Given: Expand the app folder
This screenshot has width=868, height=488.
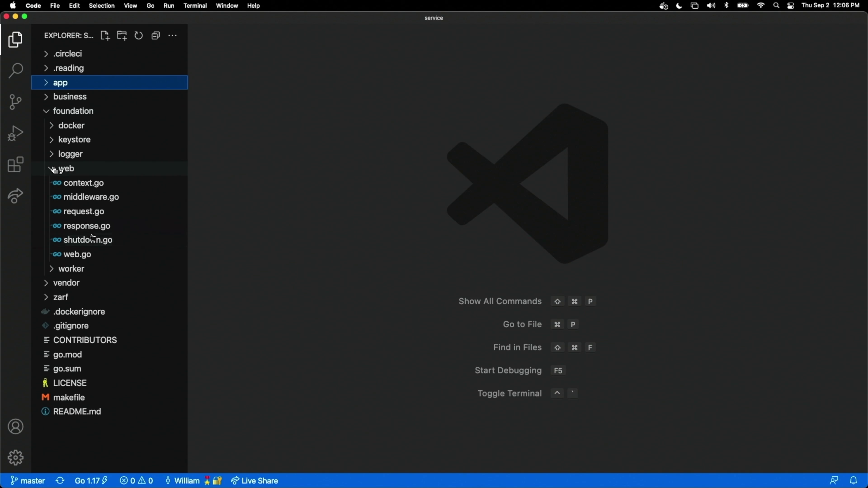Looking at the screenshot, I should (109, 82).
